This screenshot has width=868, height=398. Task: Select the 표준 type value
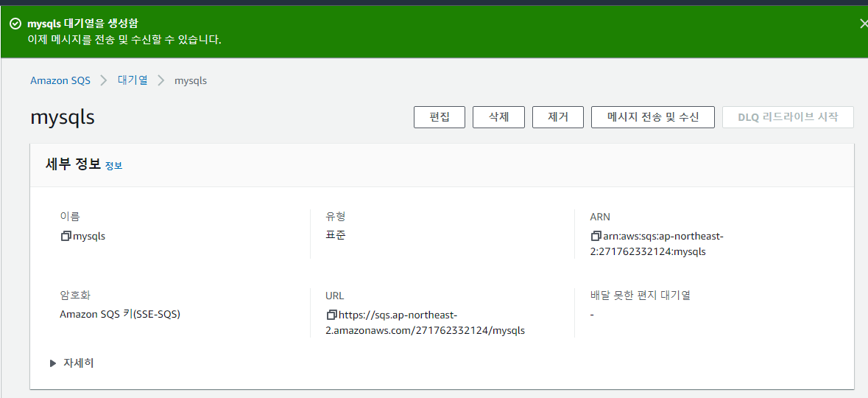(336, 236)
